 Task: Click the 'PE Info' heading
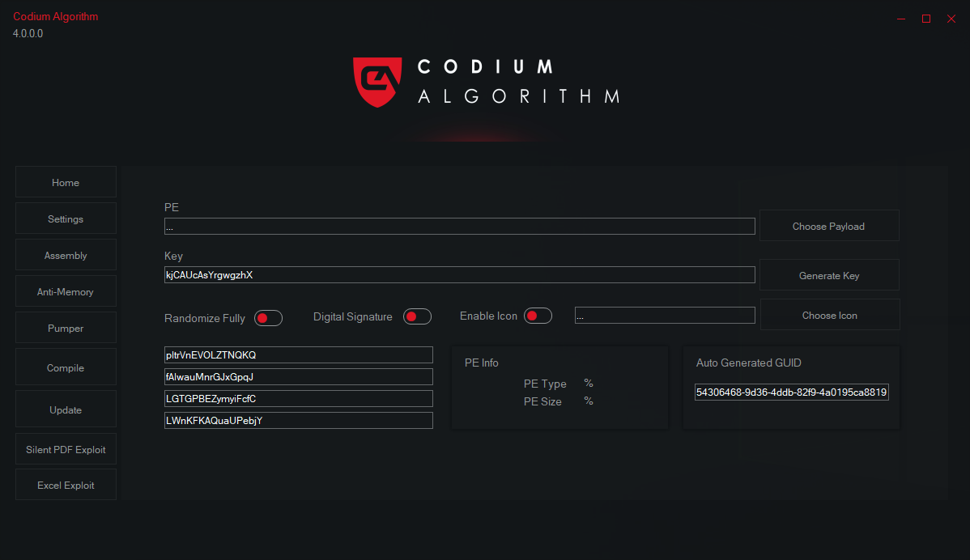481,363
